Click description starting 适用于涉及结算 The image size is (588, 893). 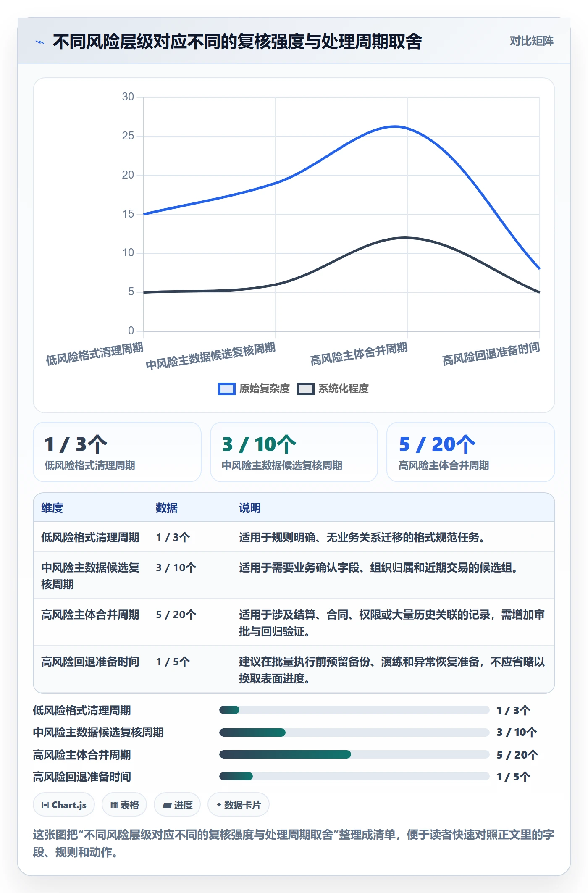(x=392, y=623)
